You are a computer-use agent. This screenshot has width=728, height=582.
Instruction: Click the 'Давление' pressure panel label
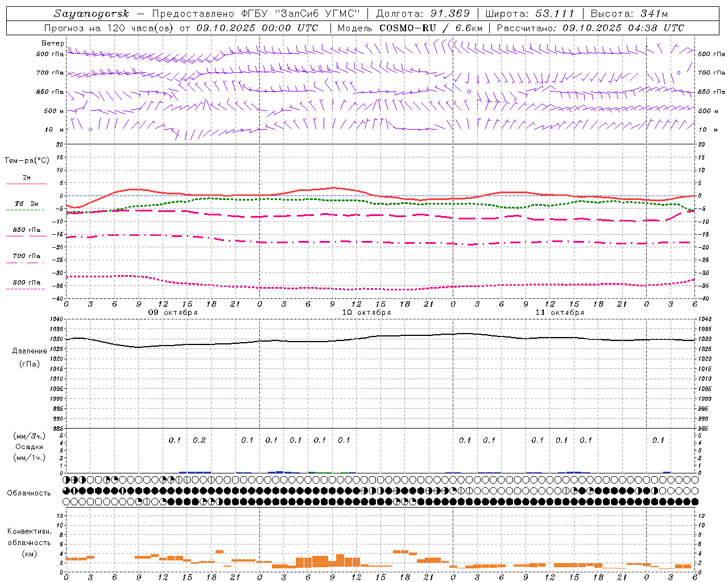30,351
